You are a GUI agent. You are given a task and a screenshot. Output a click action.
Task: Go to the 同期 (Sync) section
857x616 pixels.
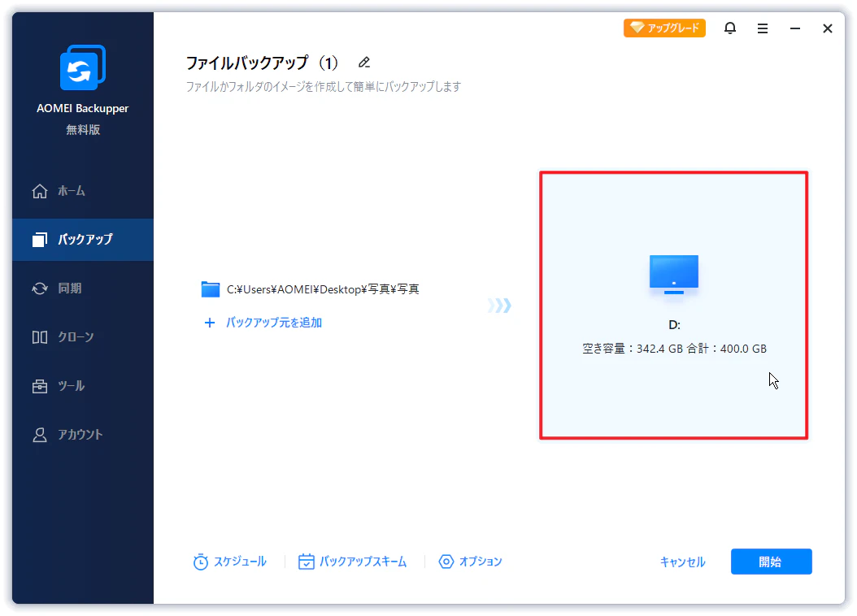click(83, 288)
